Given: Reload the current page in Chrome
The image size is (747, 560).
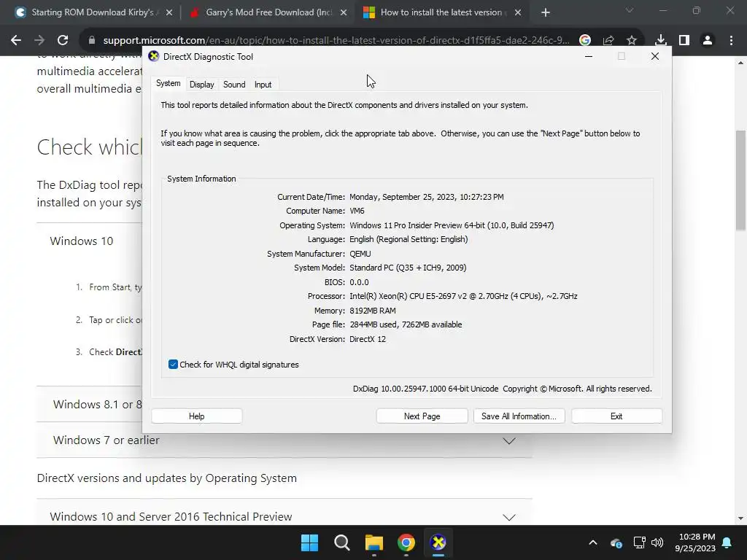Looking at the screenshot, I should [63, 41].
